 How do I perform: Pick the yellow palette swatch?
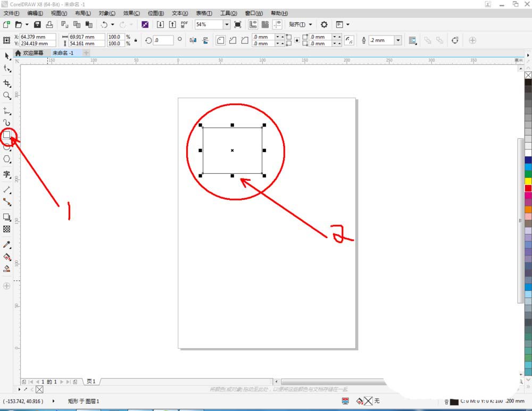(x=528, y=181)
